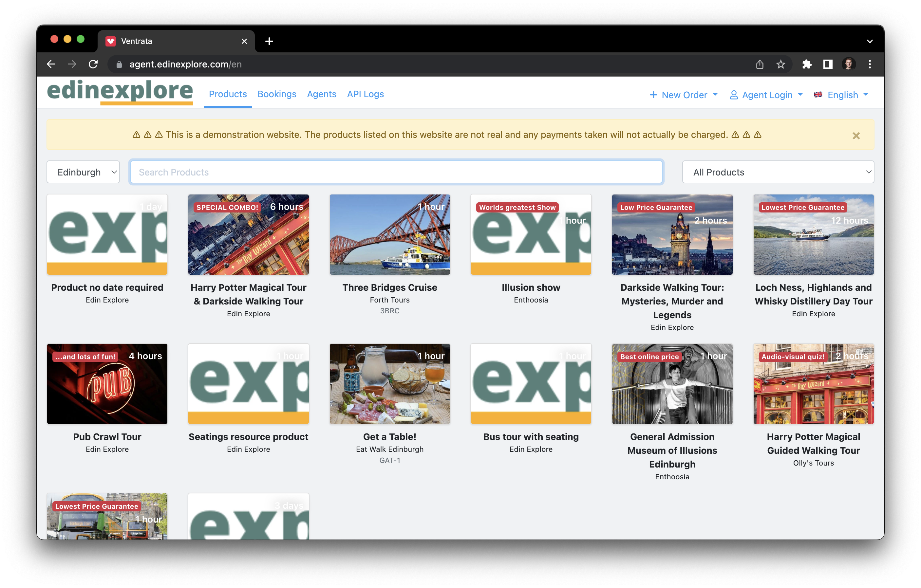Open the Three Bridges Cruise thumbnail

coord(389,234)
